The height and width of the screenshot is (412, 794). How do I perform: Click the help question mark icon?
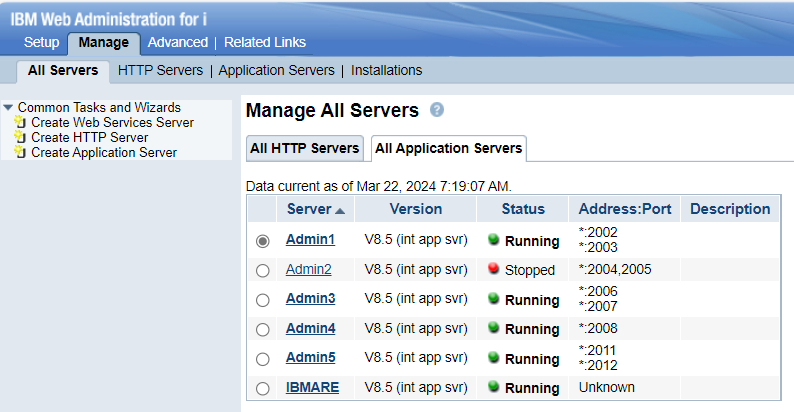[437, 110]
